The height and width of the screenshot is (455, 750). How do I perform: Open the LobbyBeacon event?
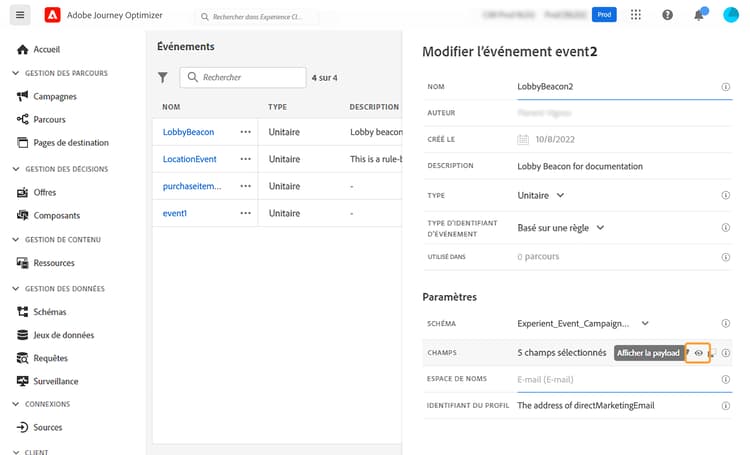[x=188, y=132]
